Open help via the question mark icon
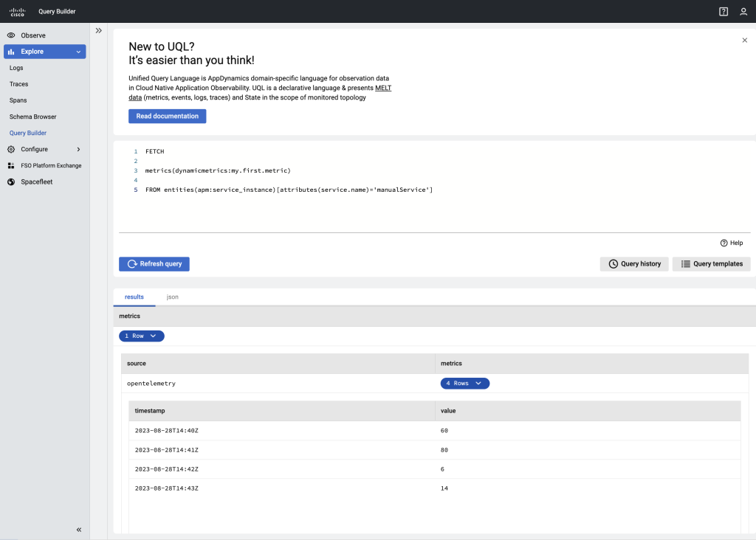Screen dimensions: 756x540 pyautogui.click(x=723, y=11)
